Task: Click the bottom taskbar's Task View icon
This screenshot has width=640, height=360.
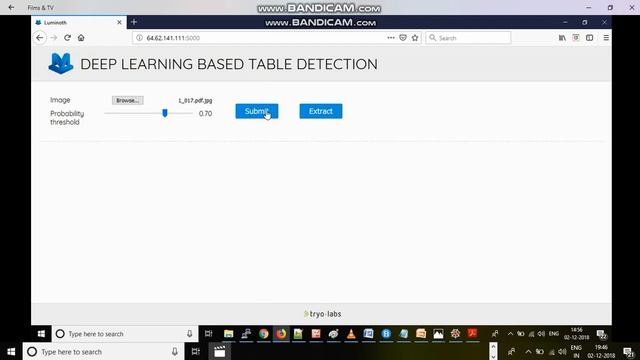Action: (196, 351)
